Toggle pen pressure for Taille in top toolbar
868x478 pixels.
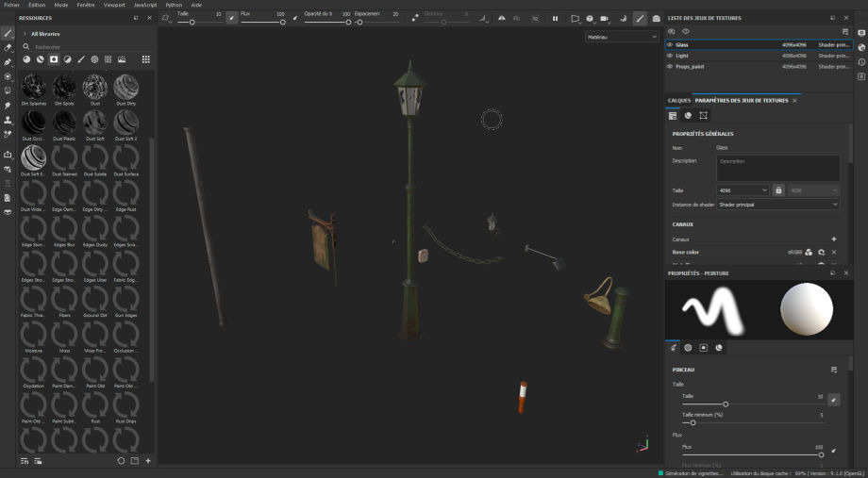(x=231, y=18)
